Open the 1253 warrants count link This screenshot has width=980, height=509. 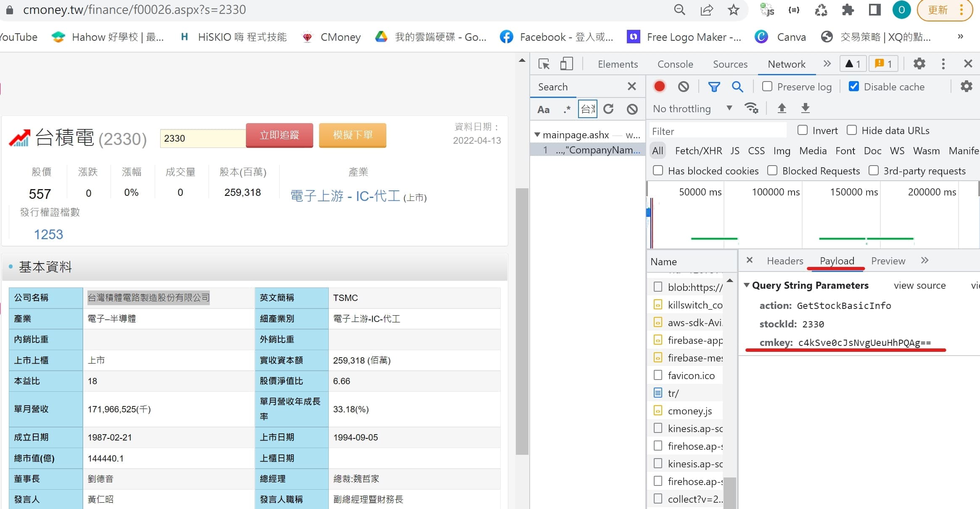tap(48, 234)
